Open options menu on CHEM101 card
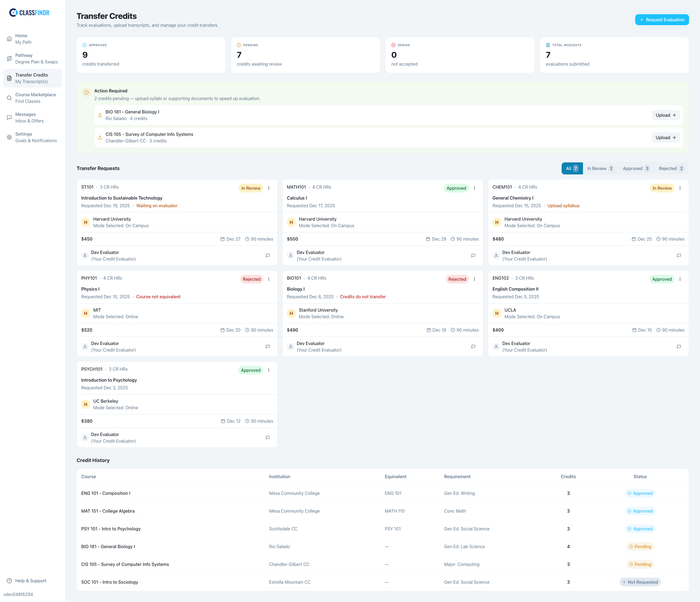Viewport: 700px width, 602px height. pos(680,188)
